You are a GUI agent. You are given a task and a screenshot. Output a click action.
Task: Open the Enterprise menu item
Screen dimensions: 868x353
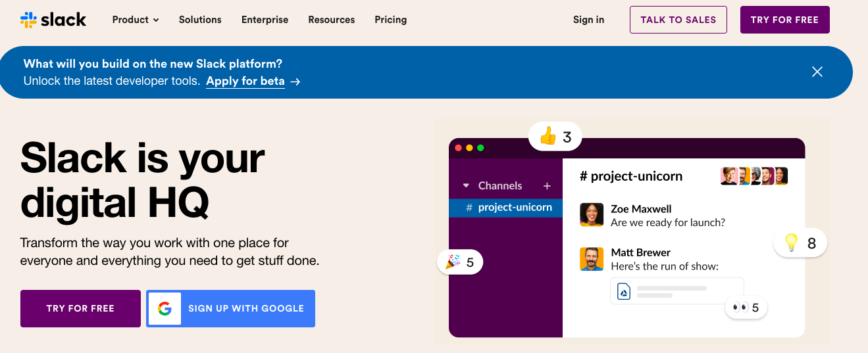(x=265, y=20)
